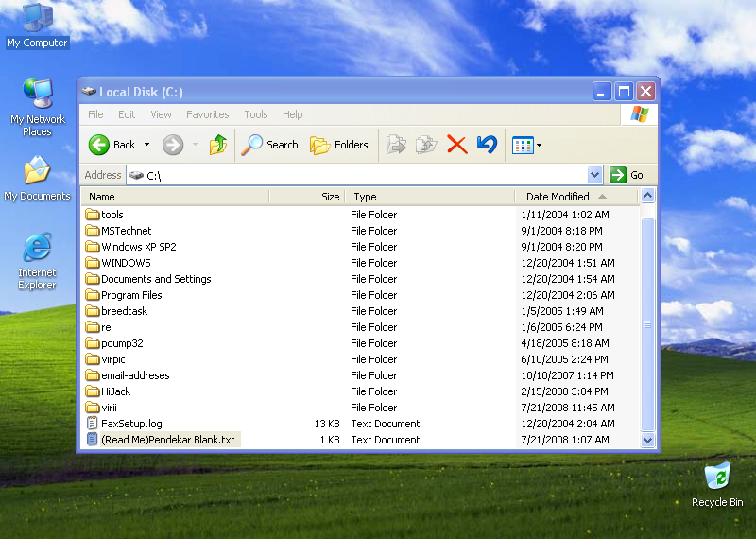This screenshot has width=756, height=539.
Task: Click the Up folder level icon
Action: click(218, 145)
